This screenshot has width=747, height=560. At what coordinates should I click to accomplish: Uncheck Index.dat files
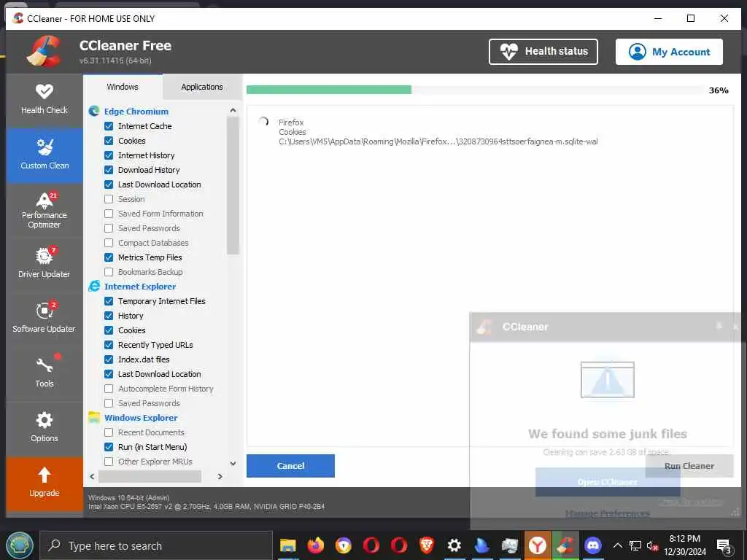click(109, 359)
